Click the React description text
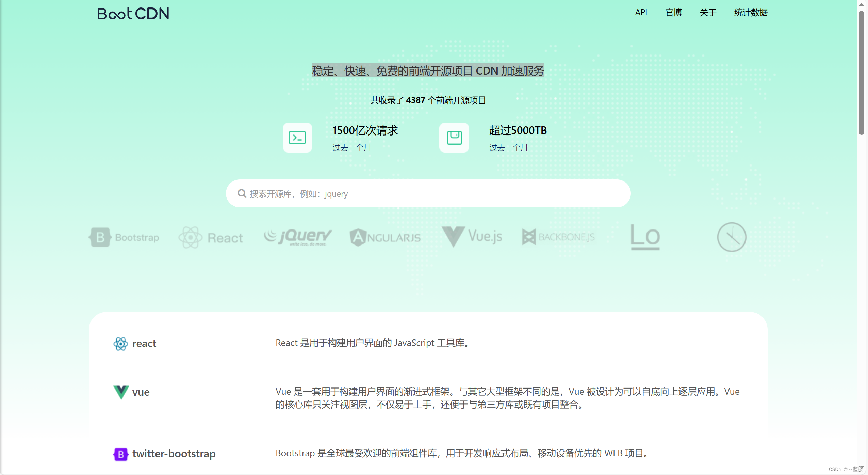This screenshot has height=475, width=868. [x=373, y=343]
